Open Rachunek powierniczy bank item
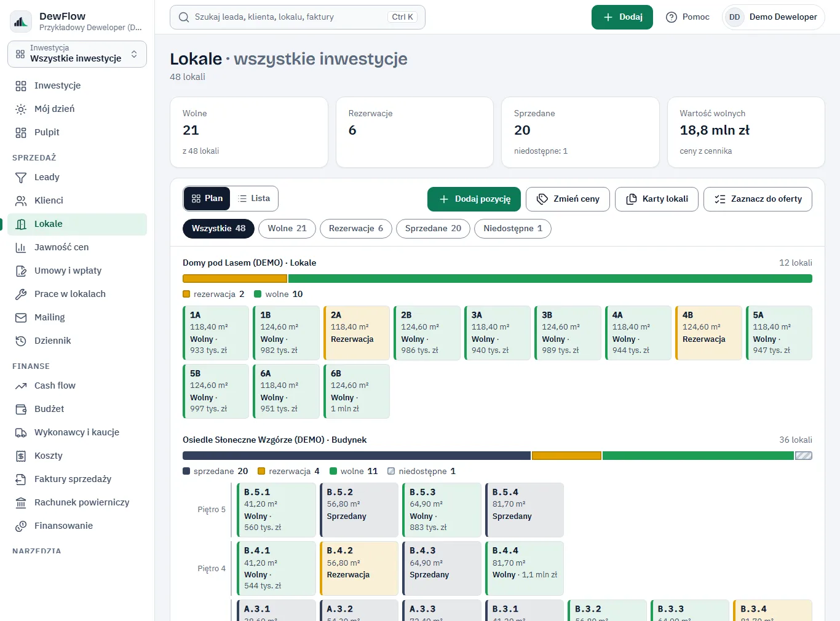Screen dimensions: 840x621 tap(77, 502)
